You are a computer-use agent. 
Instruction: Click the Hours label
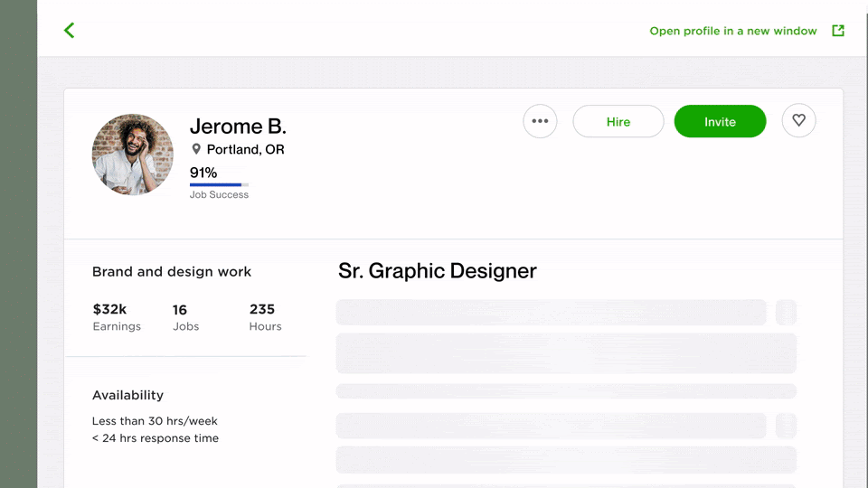click(265, 326)
